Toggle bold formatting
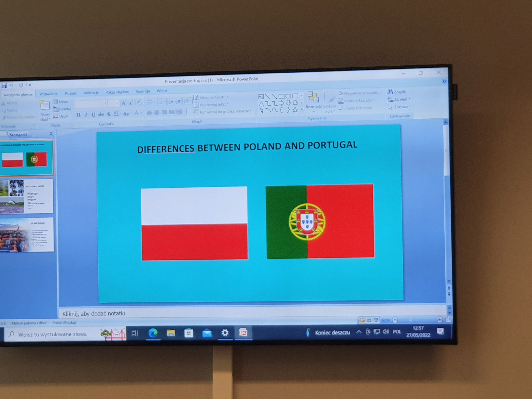The width and height of the screenshot is (532, 399). [x=78, y=115]
